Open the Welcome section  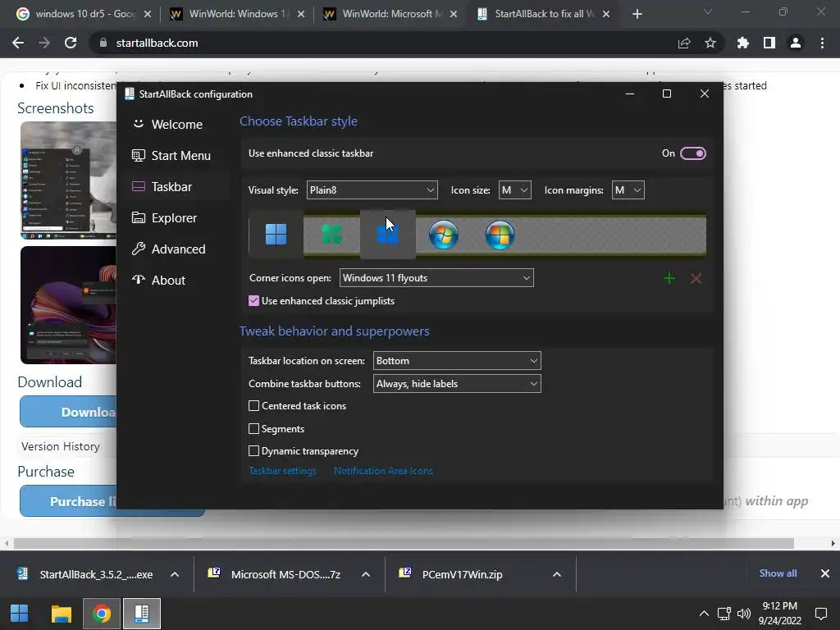pos(176,125)
